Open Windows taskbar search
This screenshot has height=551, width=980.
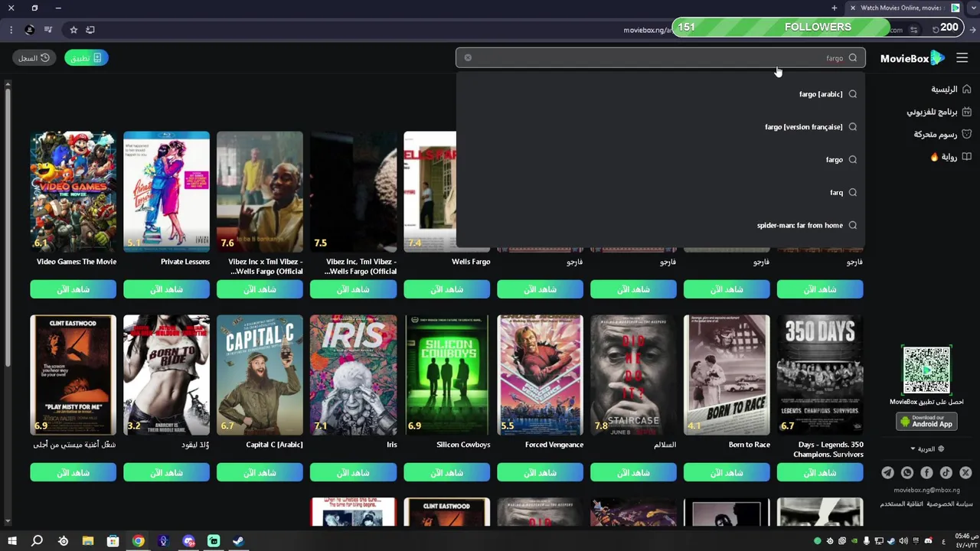37,541
